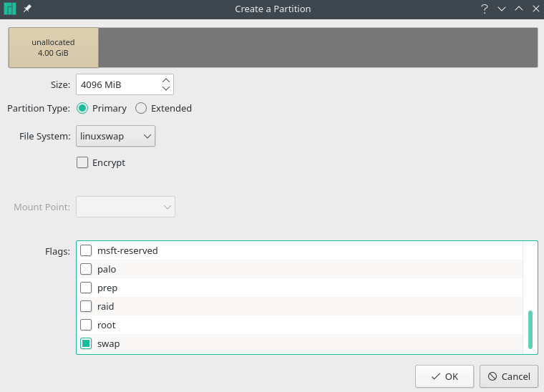Screen dimensions: 544x392
Task: Check the palo flag
Action: pos(86,269)
